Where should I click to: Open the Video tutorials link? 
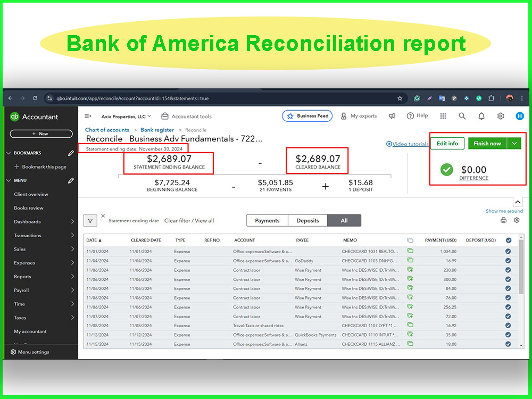click(x=407, y=144)
